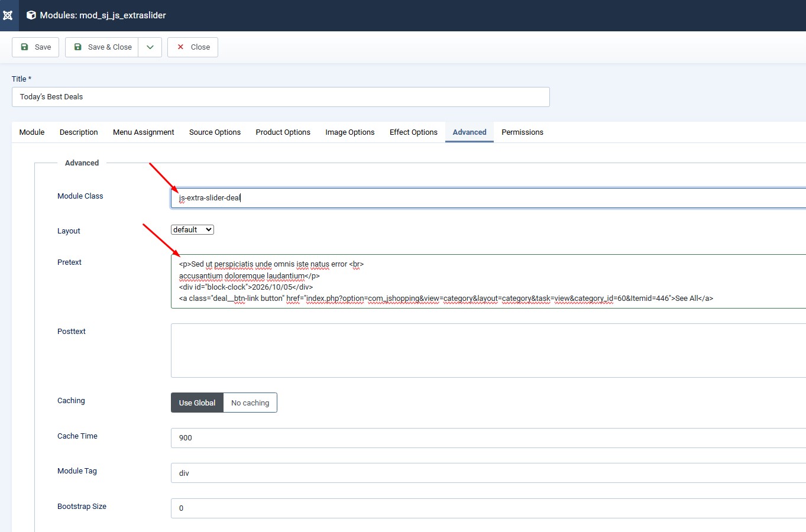
Task: Expand the Save & Close dropdown arrow
Action: tap(150, 47)
